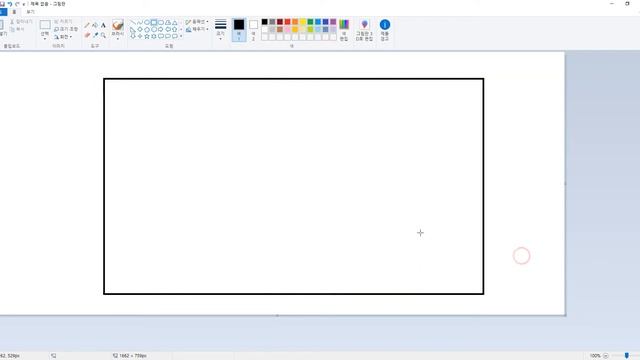Choose the Hexagon shape
Image resolution: width=640 pixels, height=360 pixels.
tap(153, 29)
